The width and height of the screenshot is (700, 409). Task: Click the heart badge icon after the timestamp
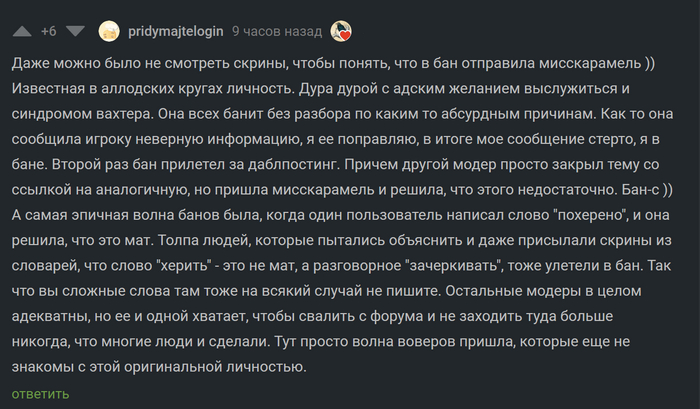[x=341, y=32]
